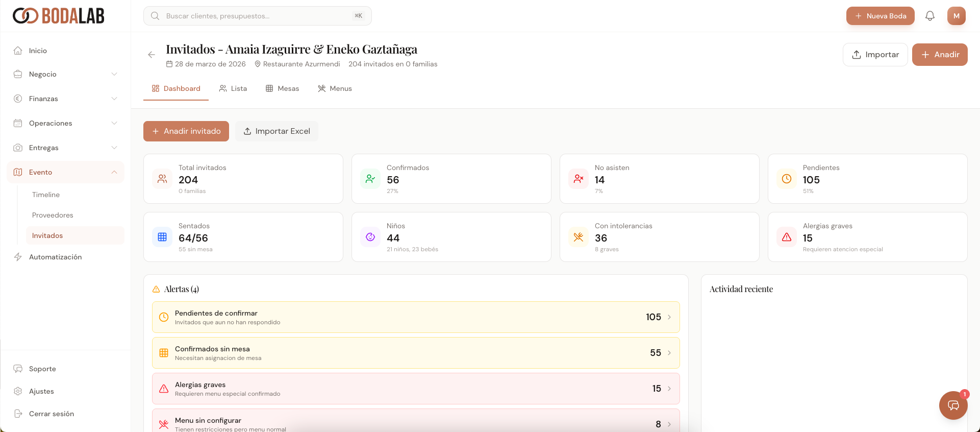
Task: Expand the Finanzas sidebar menu
Action: (65, 99)
